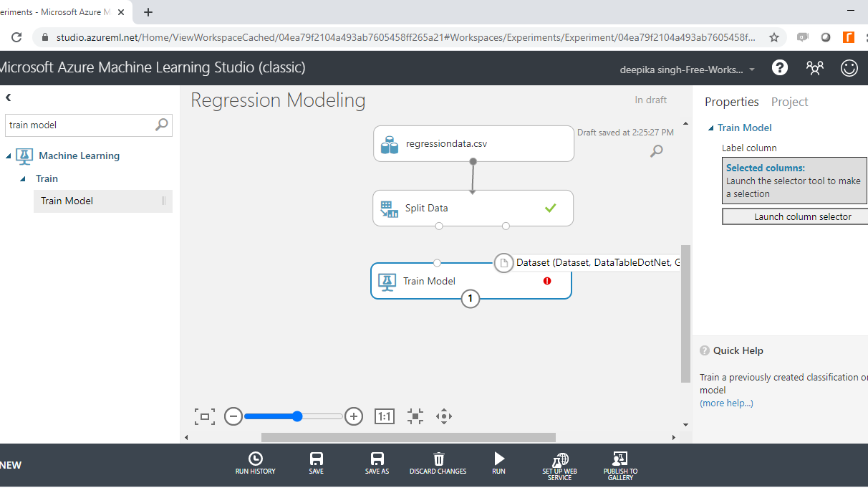This screenshot has height=488, width=868.
Task: Click the Quick Help question icon
Action: point(705,350)
